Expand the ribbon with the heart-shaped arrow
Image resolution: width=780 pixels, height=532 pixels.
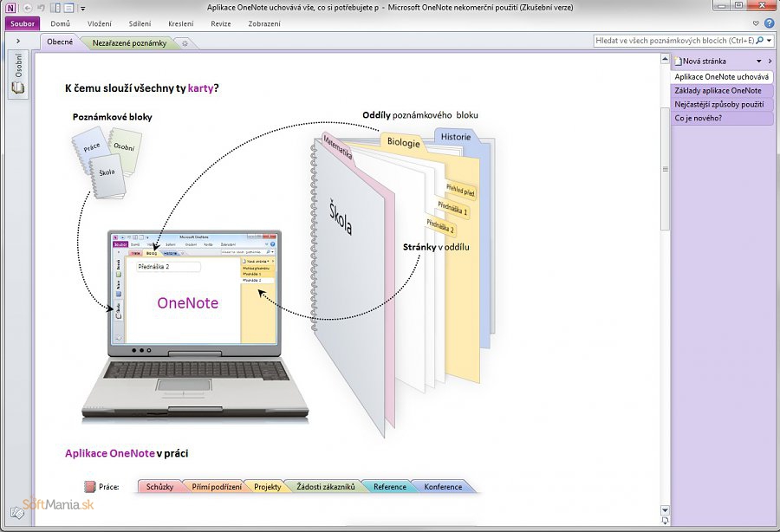pos(756,23)
